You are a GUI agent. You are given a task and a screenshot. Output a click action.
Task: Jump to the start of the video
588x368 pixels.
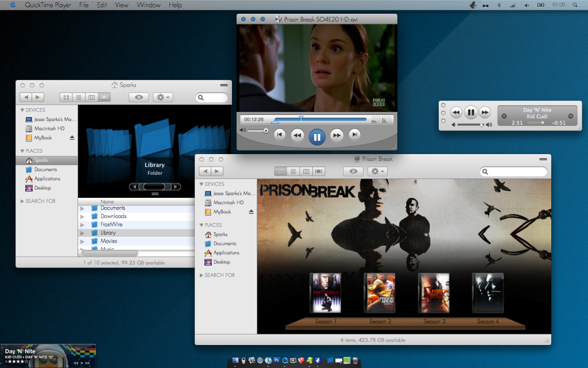coord(280,135)
